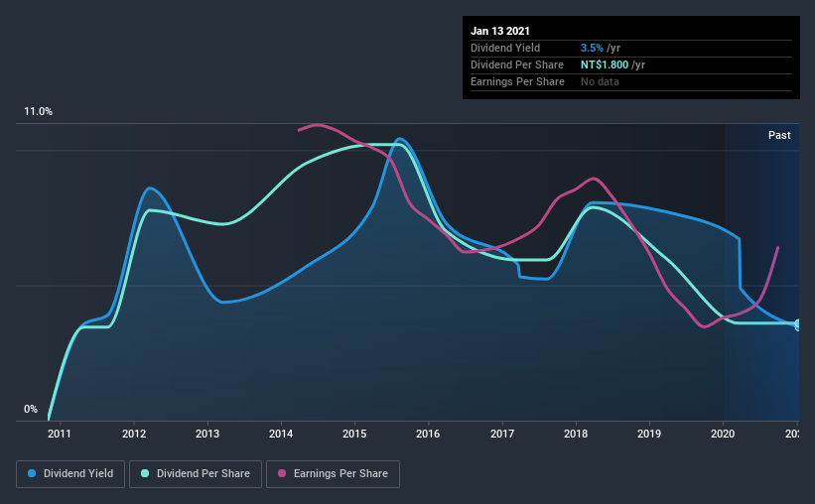Click the 11.0% y-axis label

coord(38,112)
